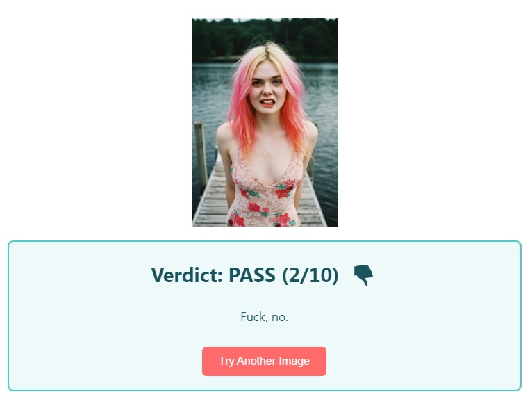Image resolution: width=532 pixels, height=401 pixels.
Task: Click the Try Another Image button
Action: click(264, 361)
